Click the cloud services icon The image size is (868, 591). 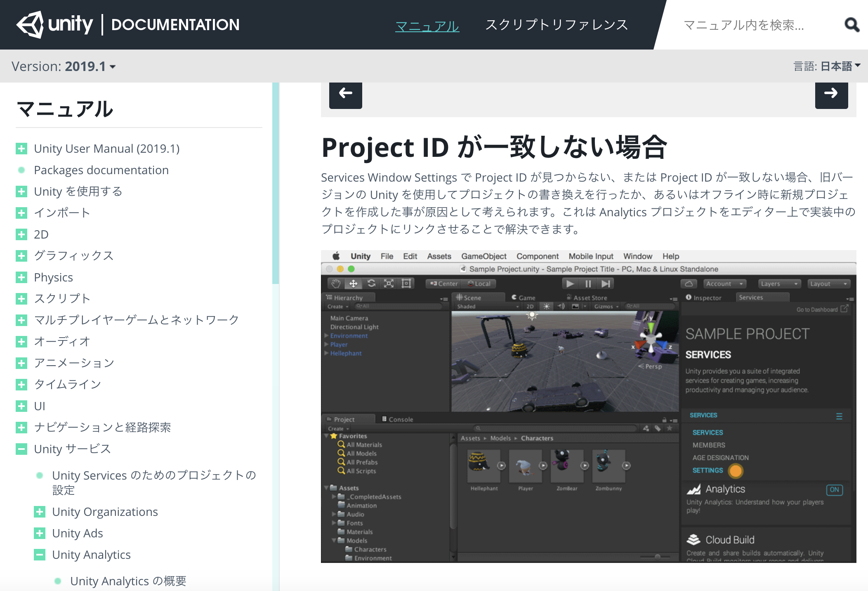(689, 284)
